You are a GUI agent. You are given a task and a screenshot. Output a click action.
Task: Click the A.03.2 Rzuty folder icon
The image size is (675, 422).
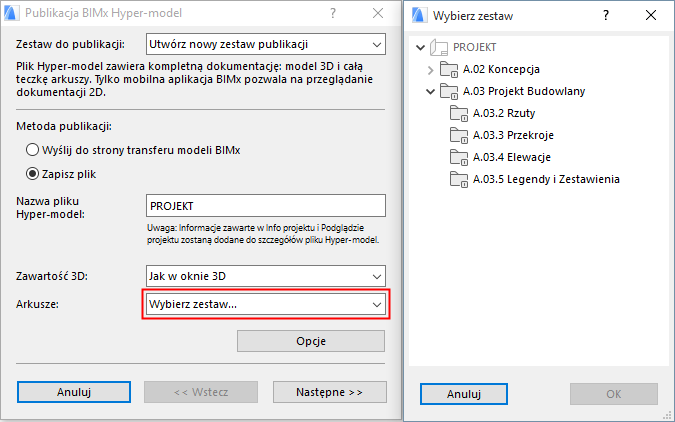point(458,113)
